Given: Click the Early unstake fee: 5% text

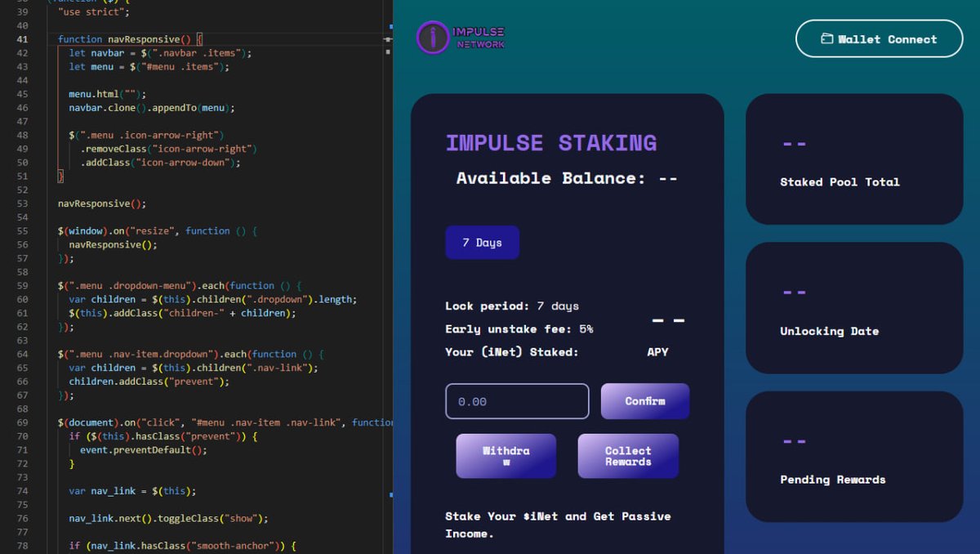Looking at the screenshot, I should (x=519, y=329).
